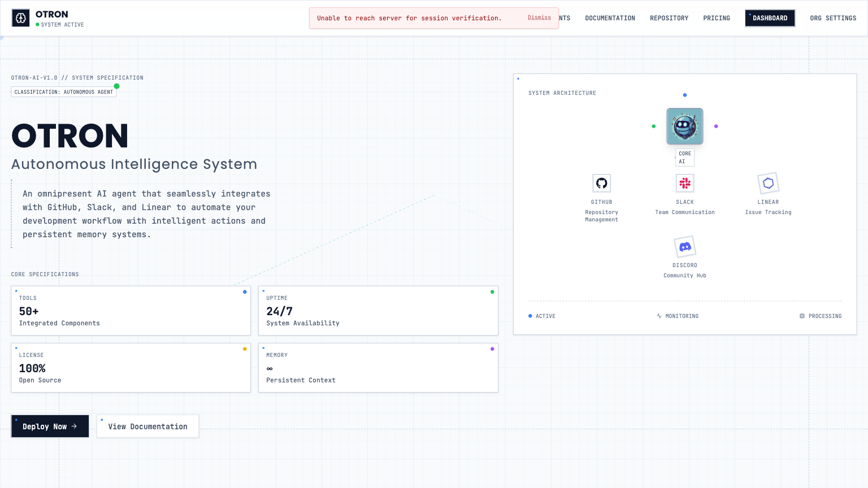Click the Monitoring pulse icon
The height and width of the screenshot is (488, 868).
[659, 316]
